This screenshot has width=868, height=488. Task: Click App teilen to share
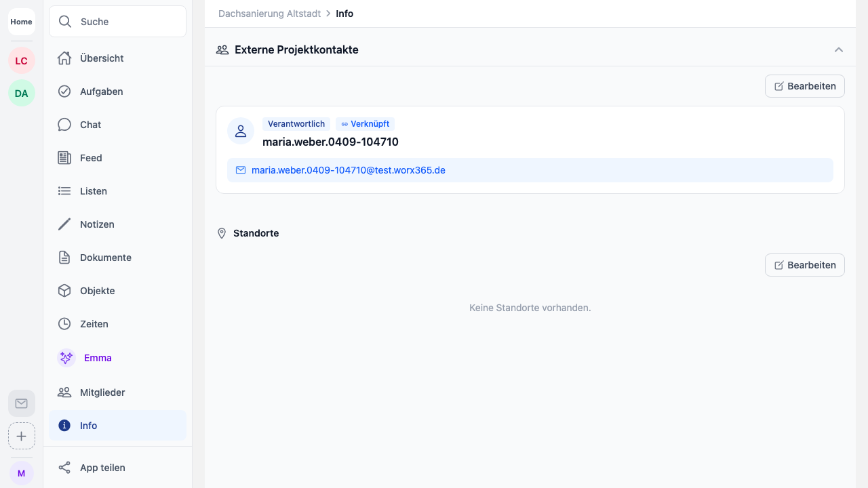102,468
